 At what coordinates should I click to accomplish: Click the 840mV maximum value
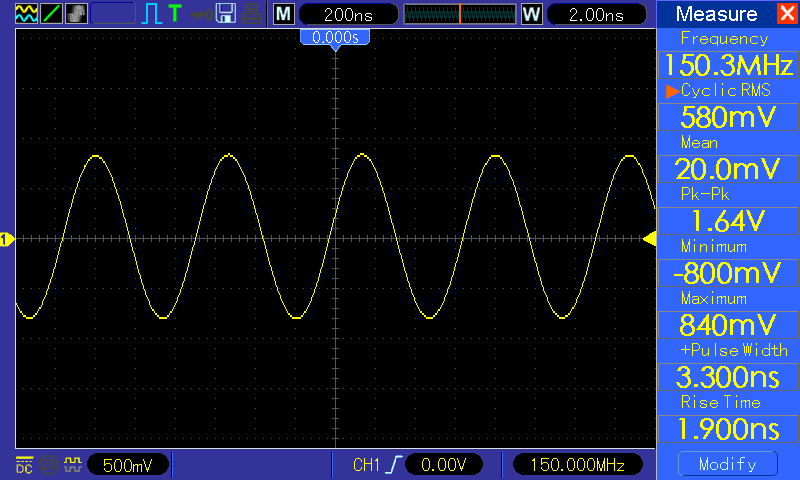tap(728, 325)
